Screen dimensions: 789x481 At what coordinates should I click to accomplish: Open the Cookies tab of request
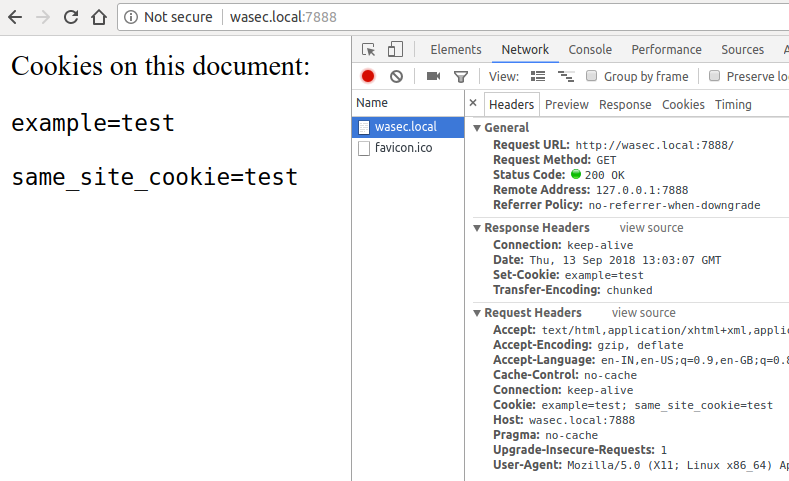pos(683,104)
